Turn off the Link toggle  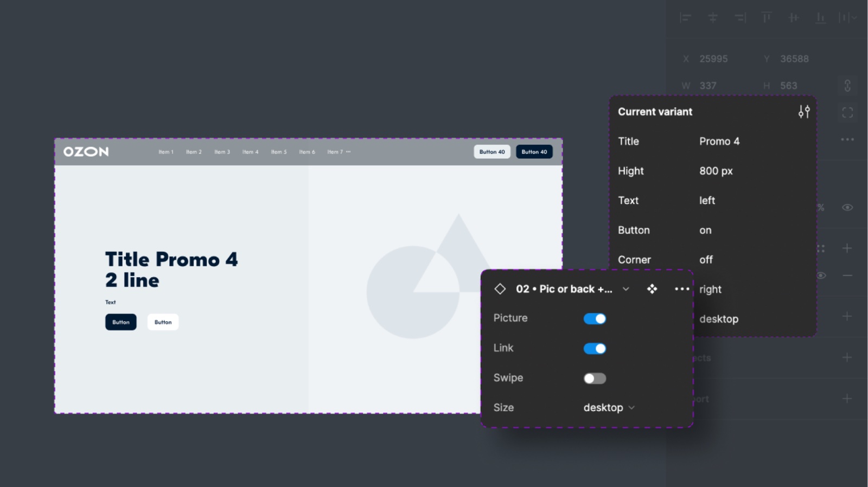[595, 349]
